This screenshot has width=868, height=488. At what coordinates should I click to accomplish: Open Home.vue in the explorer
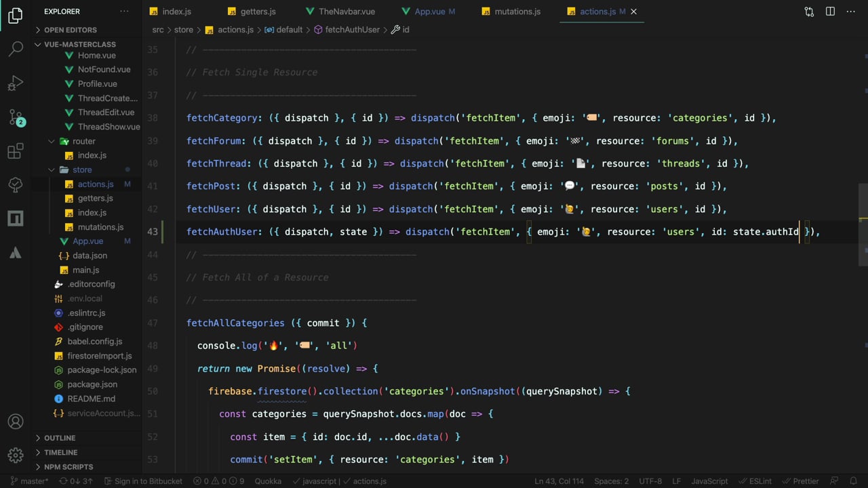click(96, 56)
